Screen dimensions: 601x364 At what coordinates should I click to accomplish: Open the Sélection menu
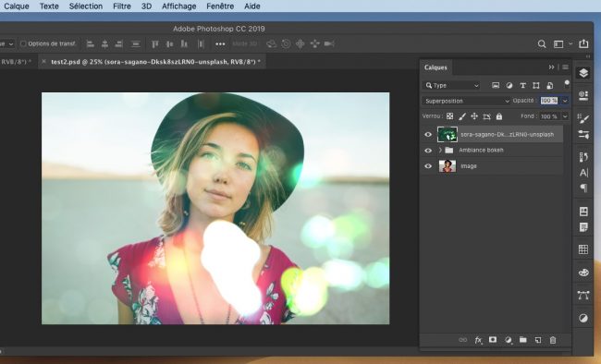(x=86, y=6)
